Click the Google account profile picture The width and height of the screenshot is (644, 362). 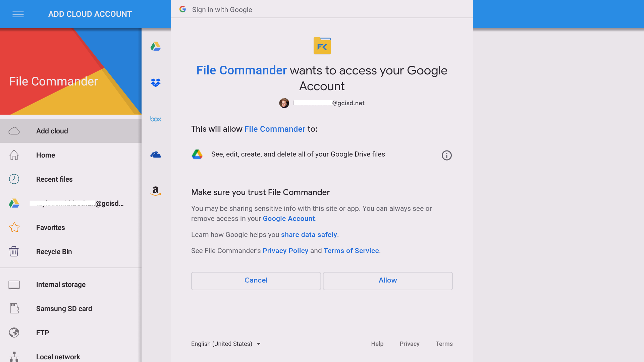(x=284, y=103)
